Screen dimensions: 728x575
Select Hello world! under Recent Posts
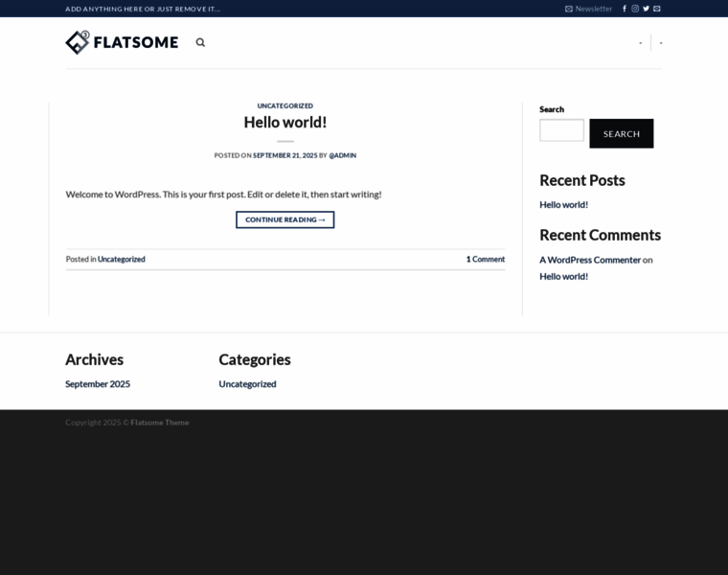563,204
